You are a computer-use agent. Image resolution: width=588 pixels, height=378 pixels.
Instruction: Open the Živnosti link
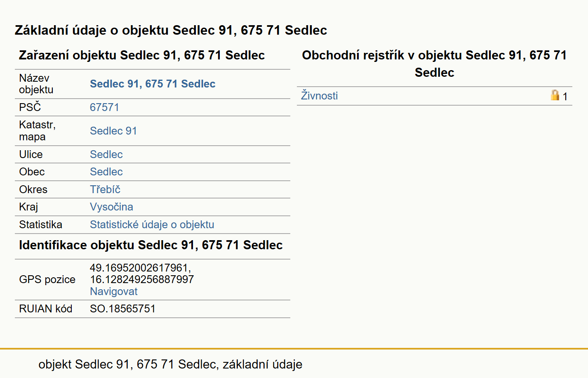pos(319,96)
